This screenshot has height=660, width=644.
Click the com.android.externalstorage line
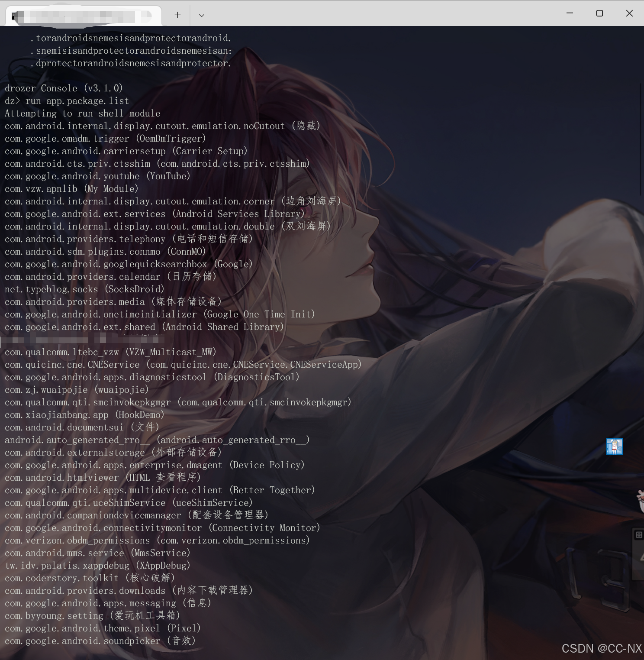113,453
